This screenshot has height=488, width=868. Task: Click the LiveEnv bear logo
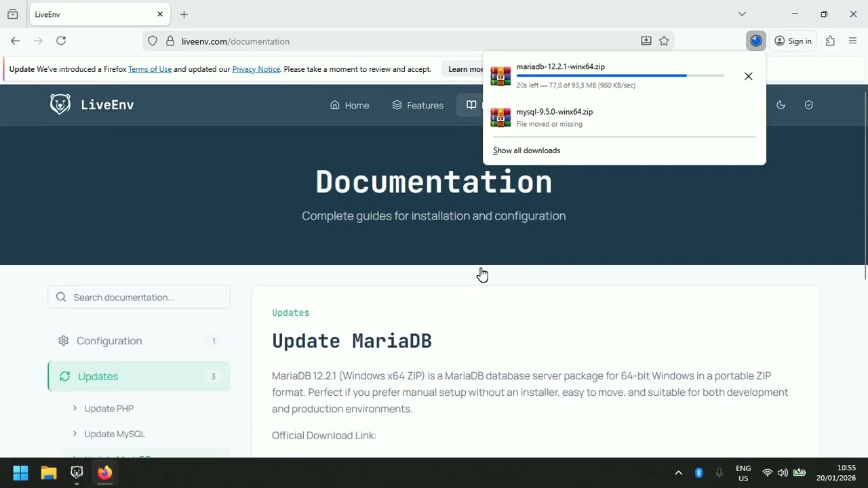(x=60, y=104)
